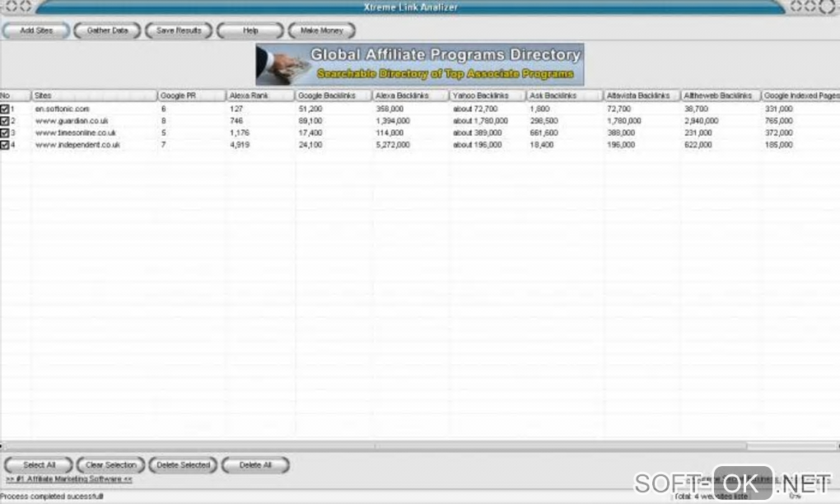Click Ask Backlinks value 661,600
Screen dimensions: 840x504
[x=544, y=133]
